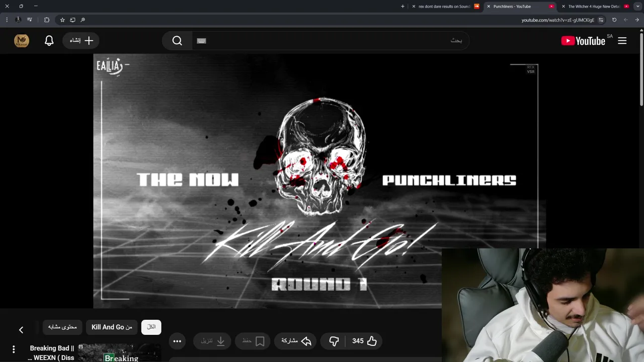Select the محتوى مشابه filter chip

coord(62,327)
